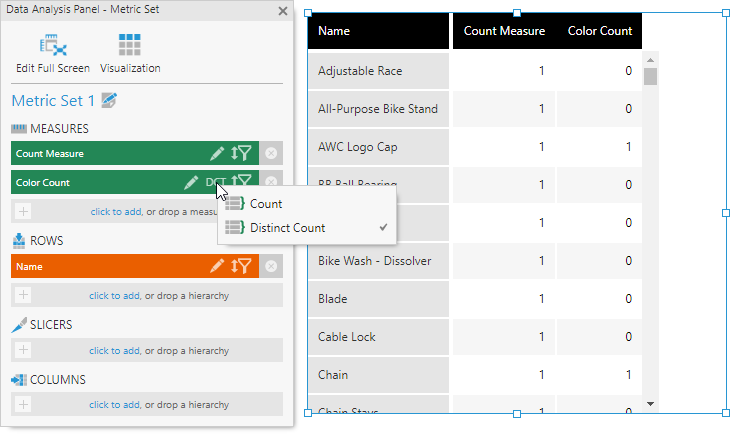Open the sort/filter icon on Count Measure
Screen dimensions: 730x434
point(241,154)
